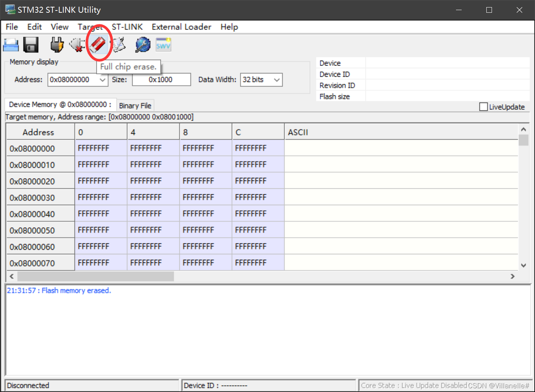Click the Flash size info row
535x392 pixels.
click(x=423, y=97)
